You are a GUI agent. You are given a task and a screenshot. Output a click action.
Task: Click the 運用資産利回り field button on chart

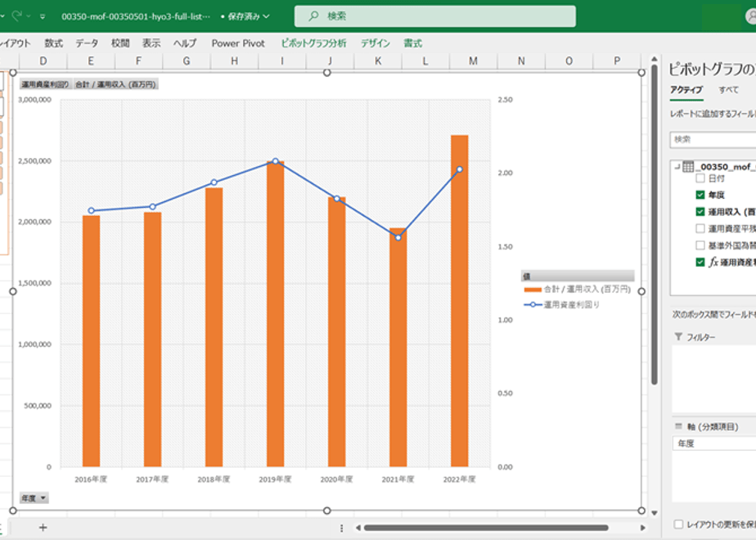46,84
